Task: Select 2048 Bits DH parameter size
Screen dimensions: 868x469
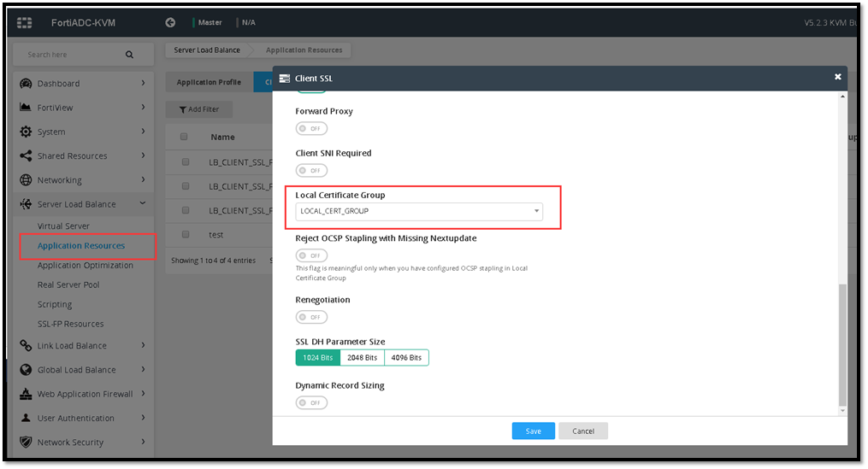Action: [x=362, y=358]
